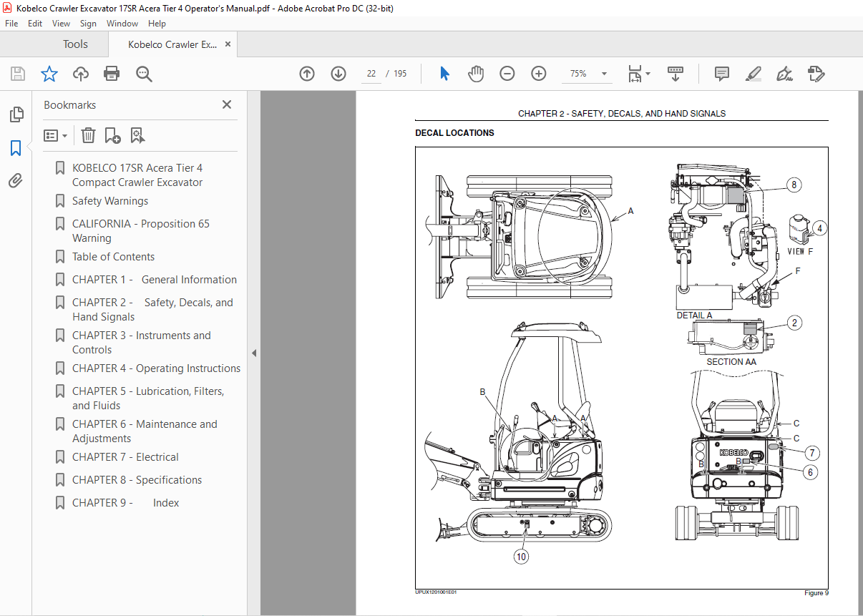Open the scrolling mode keyboard icon
863x616 pixels.
point(676,74)
